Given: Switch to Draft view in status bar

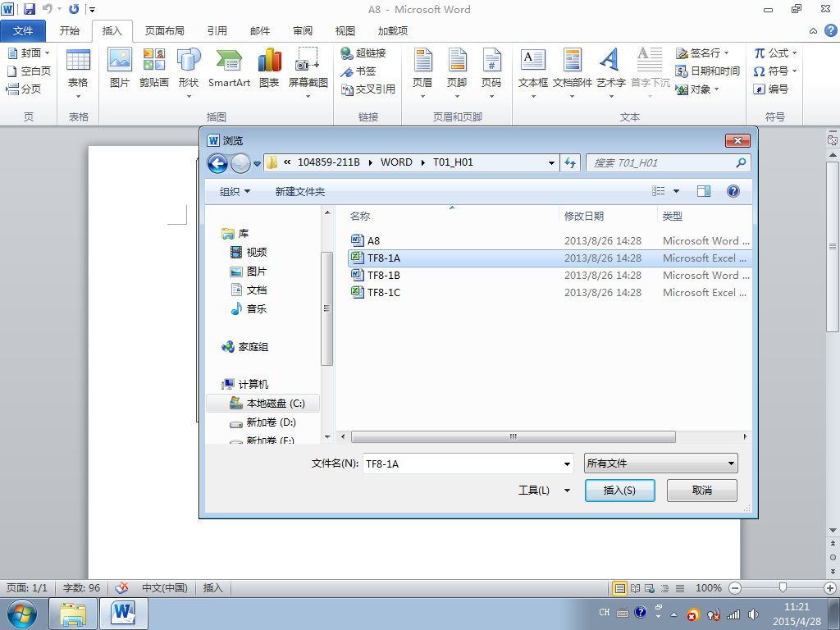Looking at the screenshot, I should 680,588.
